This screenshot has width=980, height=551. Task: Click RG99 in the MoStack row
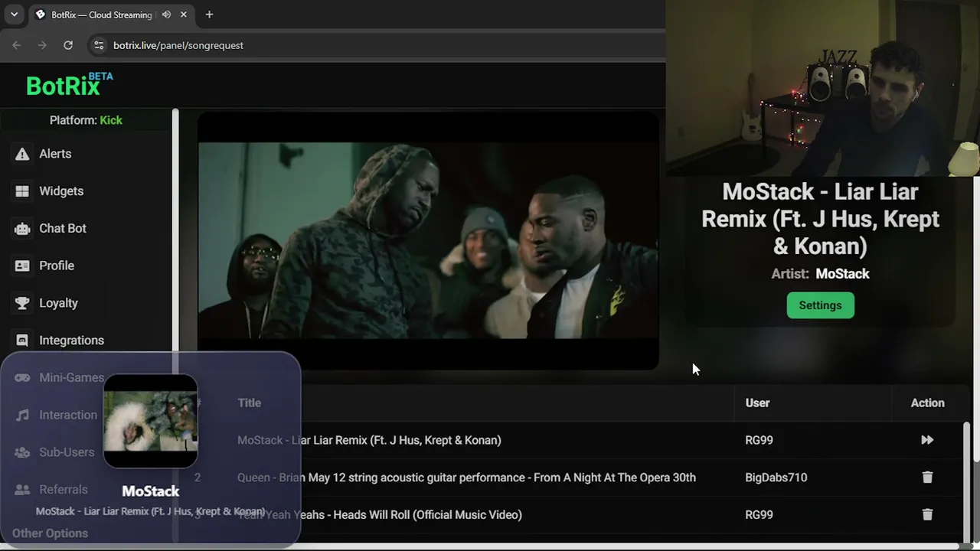pyautogui.click(x=759, y=440)
